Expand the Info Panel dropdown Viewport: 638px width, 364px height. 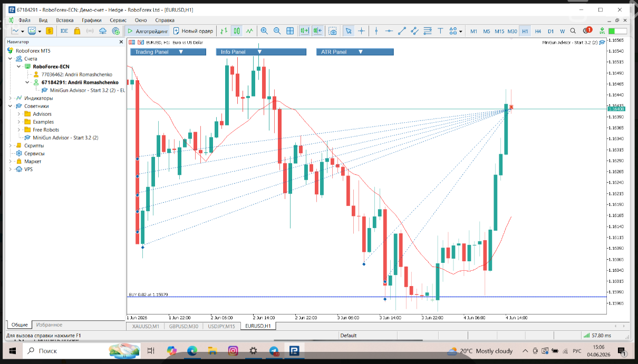[259, 52]
